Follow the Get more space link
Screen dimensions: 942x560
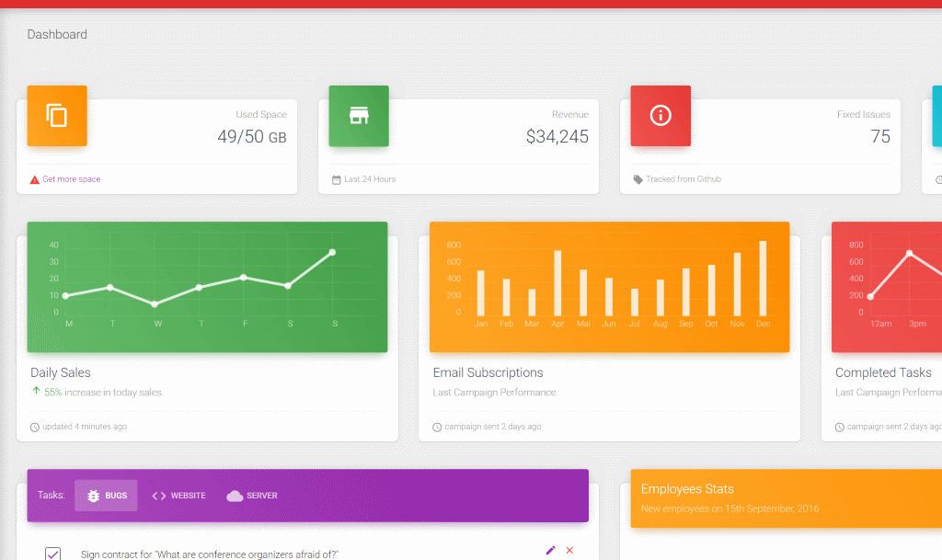pos(72,179)
